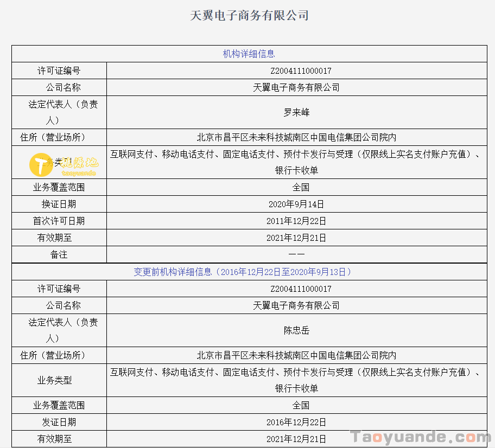Click 业务覆盖范围 label in first section

[x=59, y=187]
